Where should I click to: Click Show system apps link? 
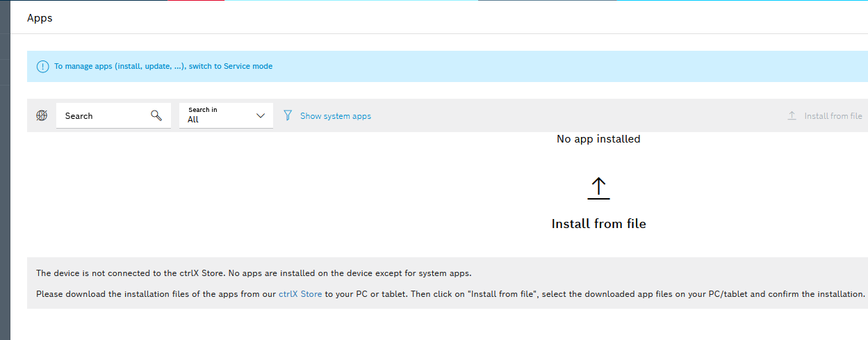336,116
